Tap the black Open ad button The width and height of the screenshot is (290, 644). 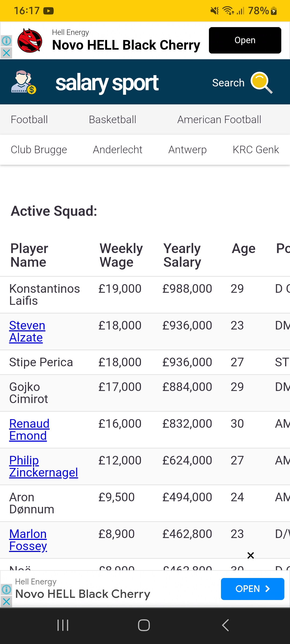tap(245, 40)
